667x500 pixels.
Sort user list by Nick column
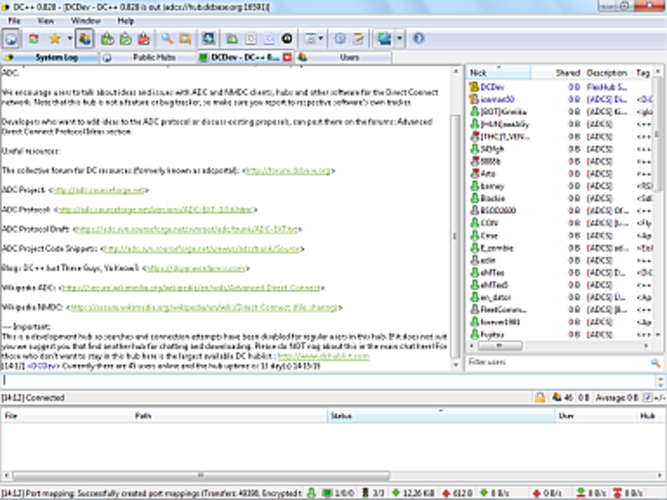pyautogui.click(x=499, y=73)
